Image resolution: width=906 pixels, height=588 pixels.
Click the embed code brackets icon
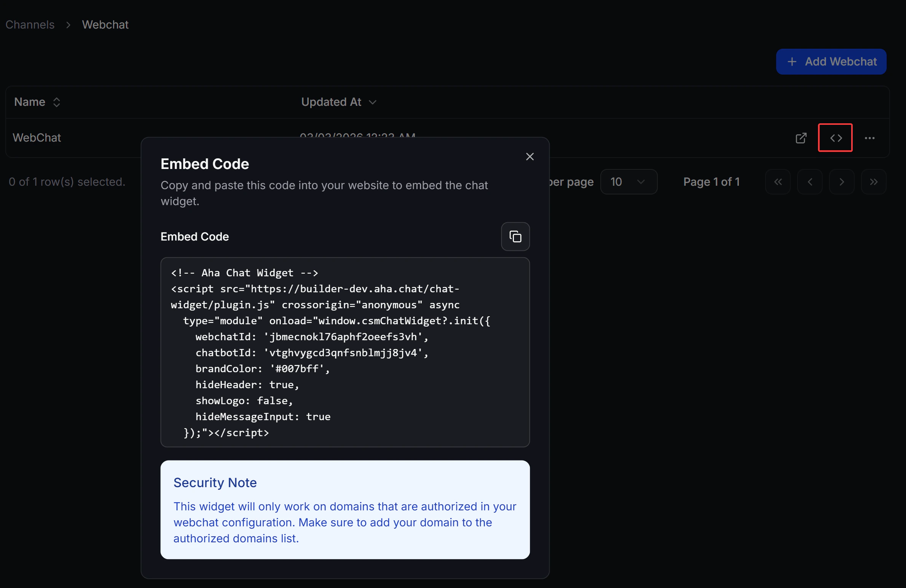836,138
